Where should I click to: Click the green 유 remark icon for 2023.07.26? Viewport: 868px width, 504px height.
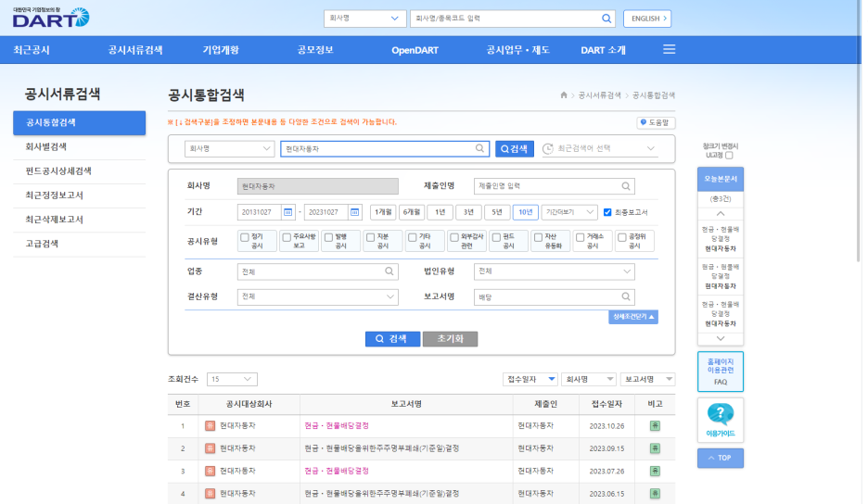click(x=655, y=472)
